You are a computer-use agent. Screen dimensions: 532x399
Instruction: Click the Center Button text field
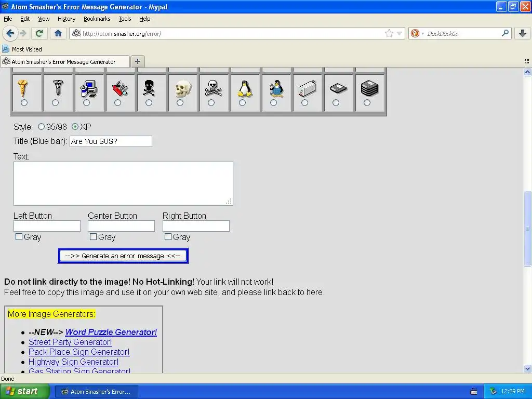pos(121,226)
